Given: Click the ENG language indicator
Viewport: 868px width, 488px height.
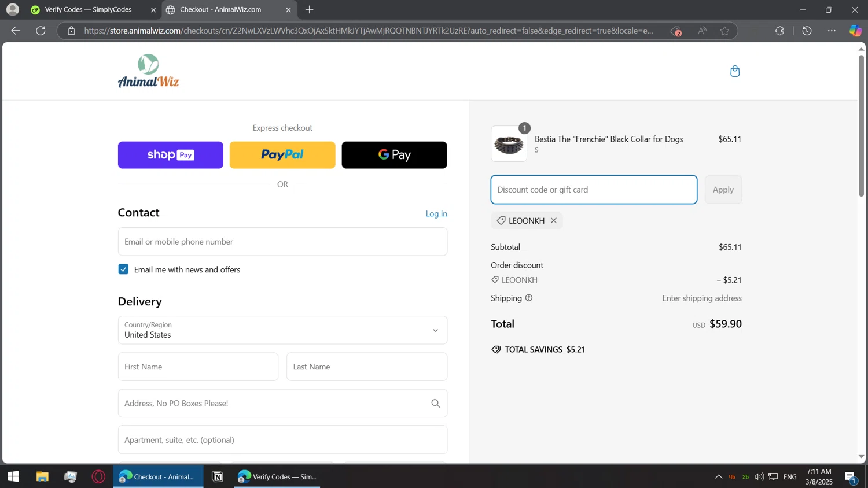Looking at the screenshot, I should (x=790, y=477).
